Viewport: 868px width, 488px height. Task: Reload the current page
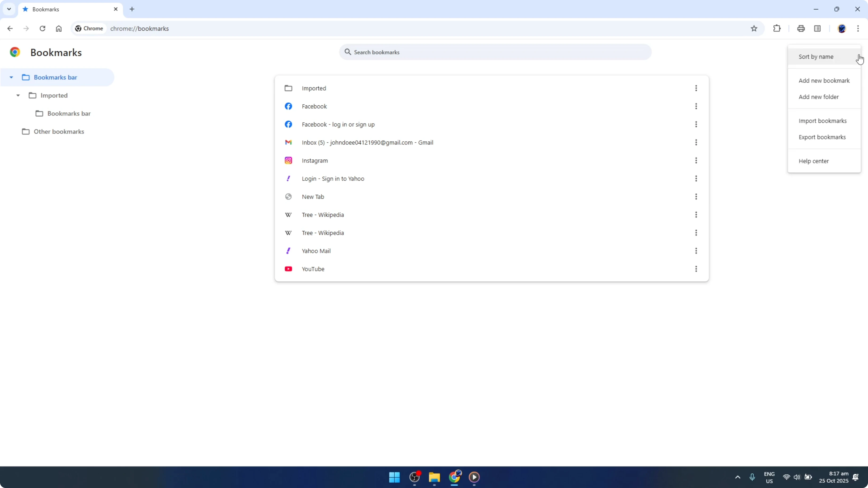(x=42, y=29)
